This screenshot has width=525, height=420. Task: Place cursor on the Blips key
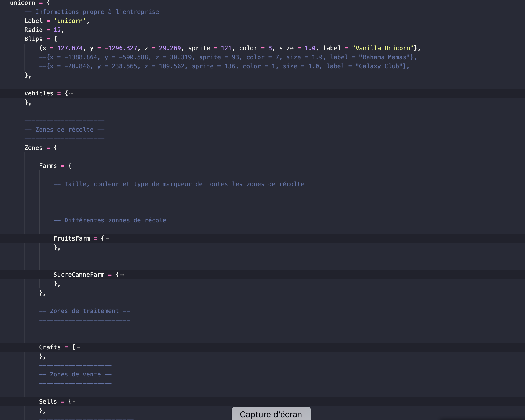[33, 39]
